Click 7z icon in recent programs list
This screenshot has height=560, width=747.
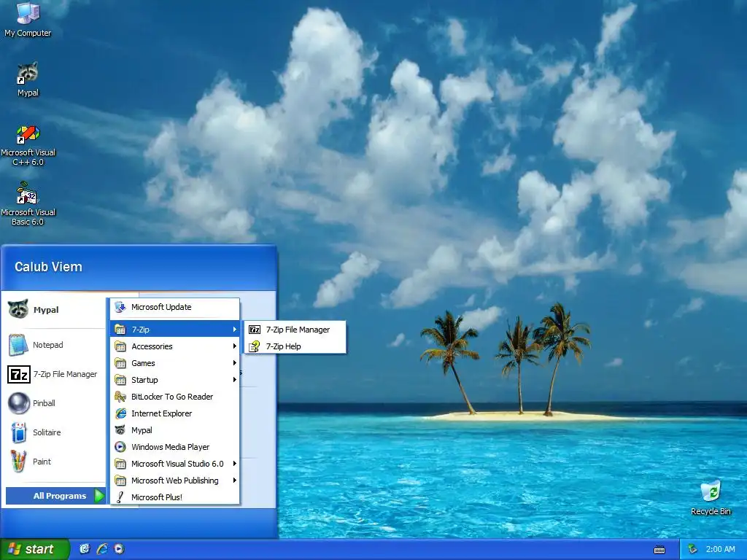(x=19, y=374)
